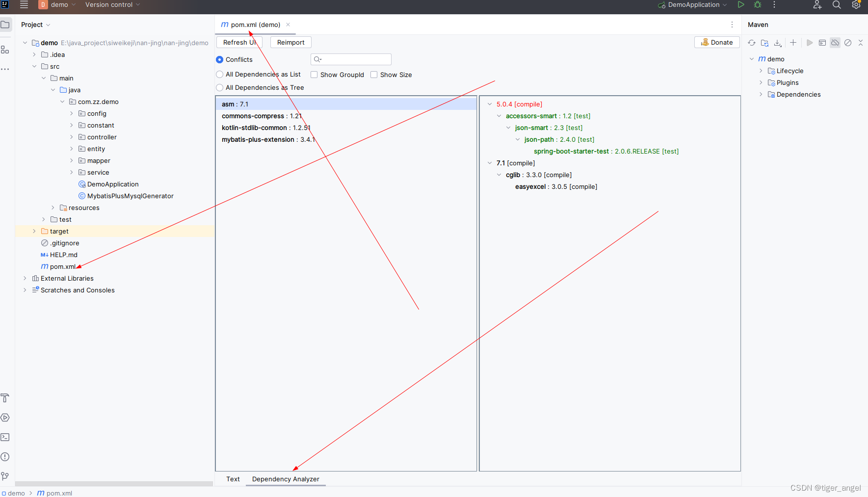
Task: Collapse the cglib 3.3.0 node
Action: click(499, 175)
